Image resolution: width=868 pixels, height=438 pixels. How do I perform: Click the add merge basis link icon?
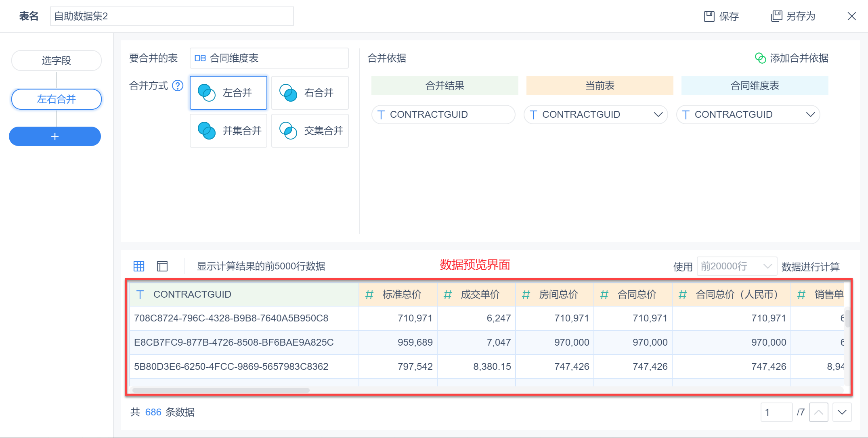tap(760, 58)
